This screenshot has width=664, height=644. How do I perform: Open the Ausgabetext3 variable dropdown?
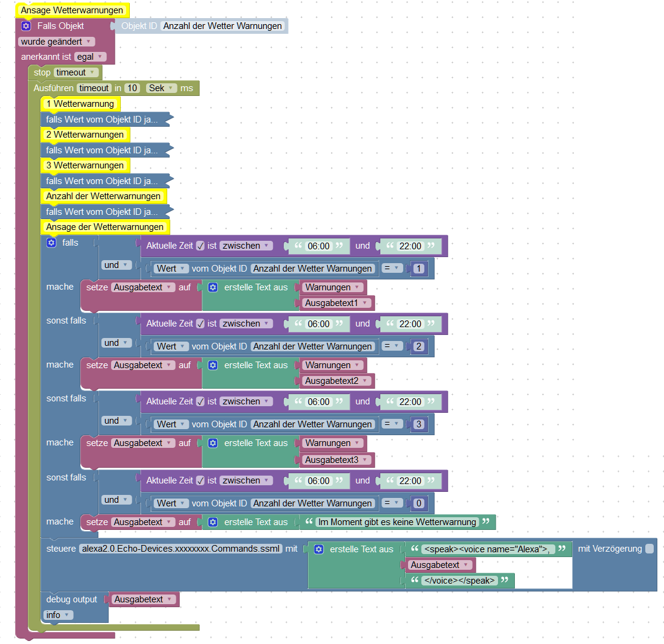click(337, 460)
